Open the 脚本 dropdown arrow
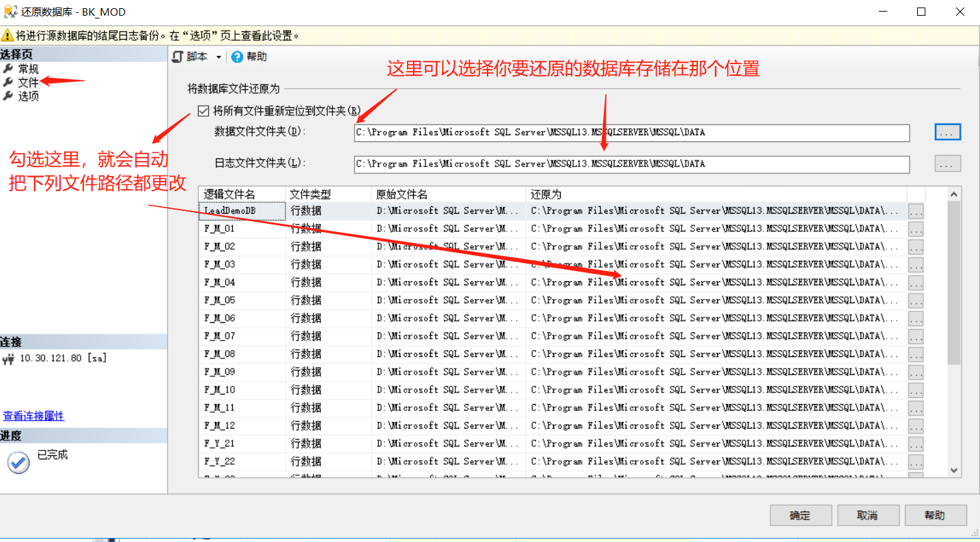This screenshot has height=542, width=980. tap(220, 57)
